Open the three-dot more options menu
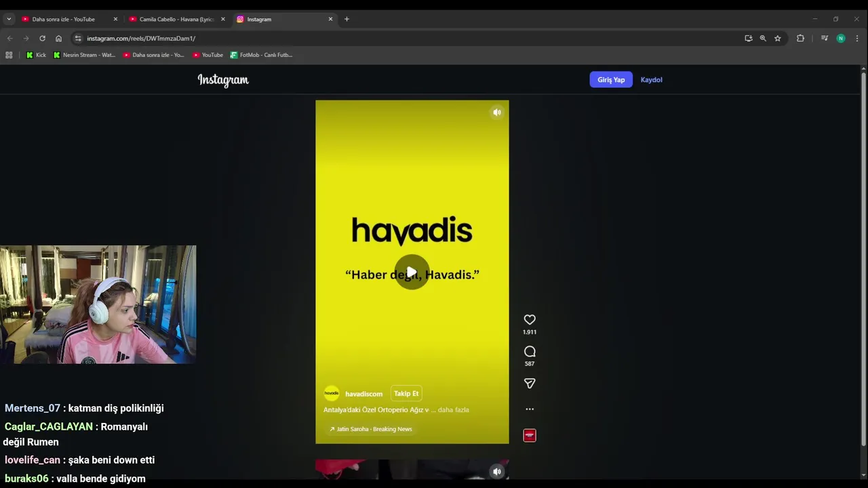The height and width of the screenshot is (488, 868). (x=530, y=409)
